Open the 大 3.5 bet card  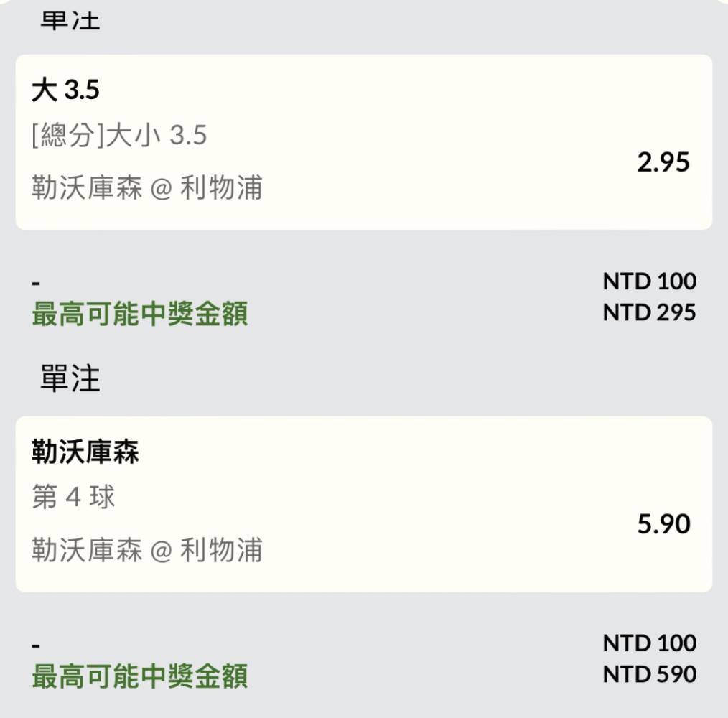(363, 142)
